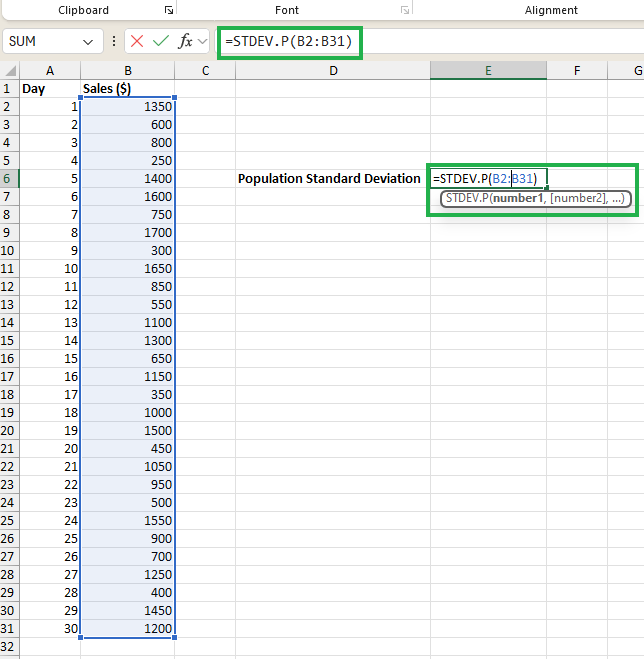644x659 pixels.
Task: Click Day cell with value 30
Action: [50, 628]
